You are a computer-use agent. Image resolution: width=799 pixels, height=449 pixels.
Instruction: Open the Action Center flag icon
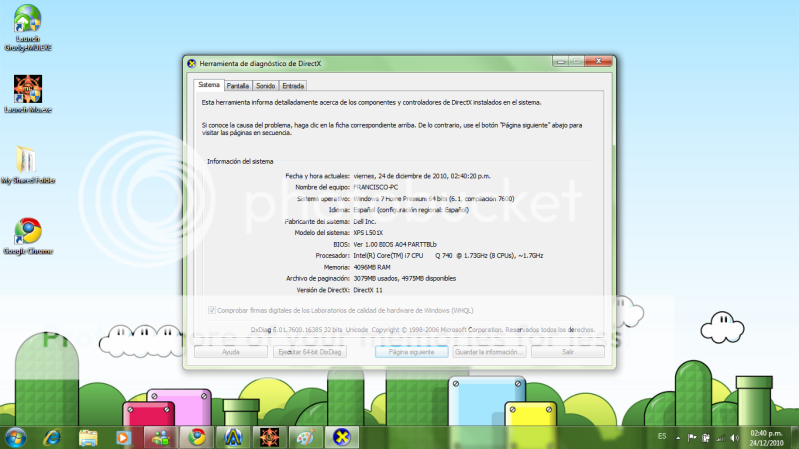[691, 438]
